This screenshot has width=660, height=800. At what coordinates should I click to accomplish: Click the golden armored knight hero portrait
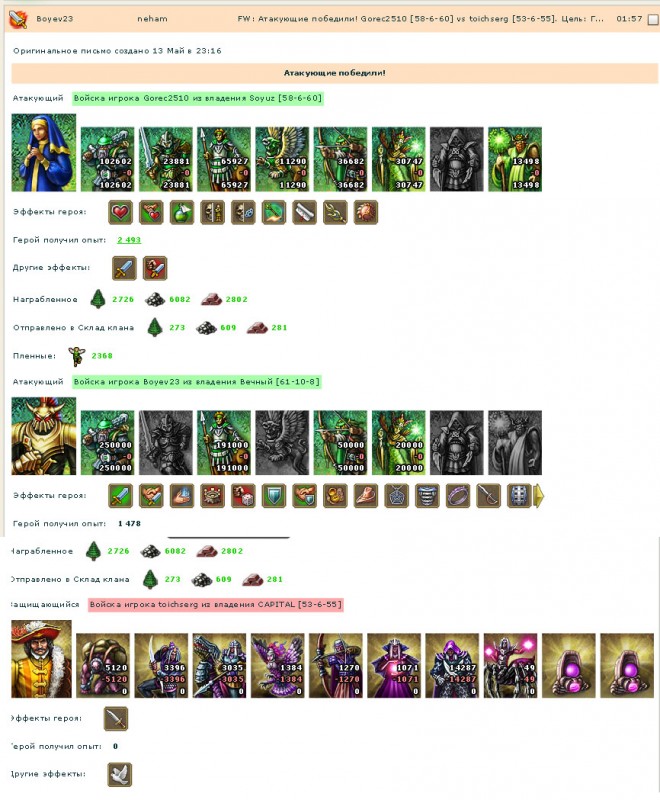click(44, 436)
